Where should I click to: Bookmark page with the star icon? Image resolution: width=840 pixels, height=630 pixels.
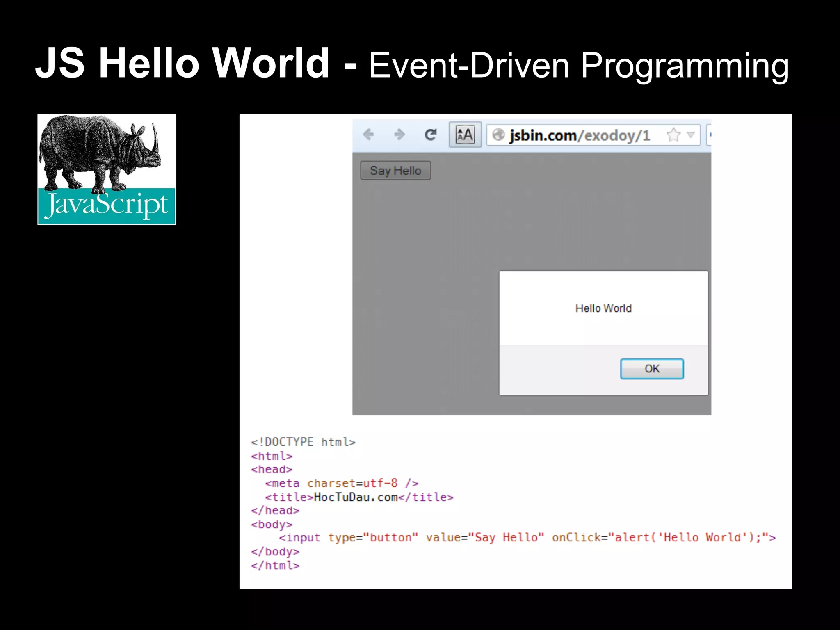click(673, 135)
